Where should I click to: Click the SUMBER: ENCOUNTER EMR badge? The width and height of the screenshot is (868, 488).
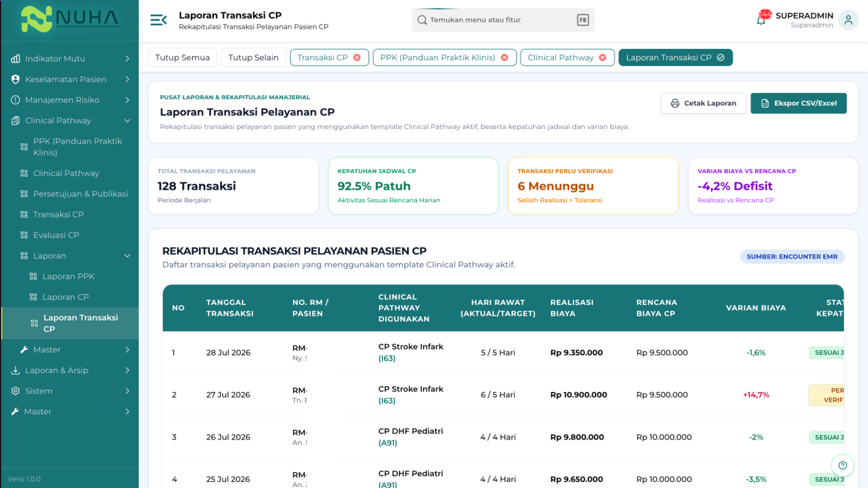tap(792, 256)
